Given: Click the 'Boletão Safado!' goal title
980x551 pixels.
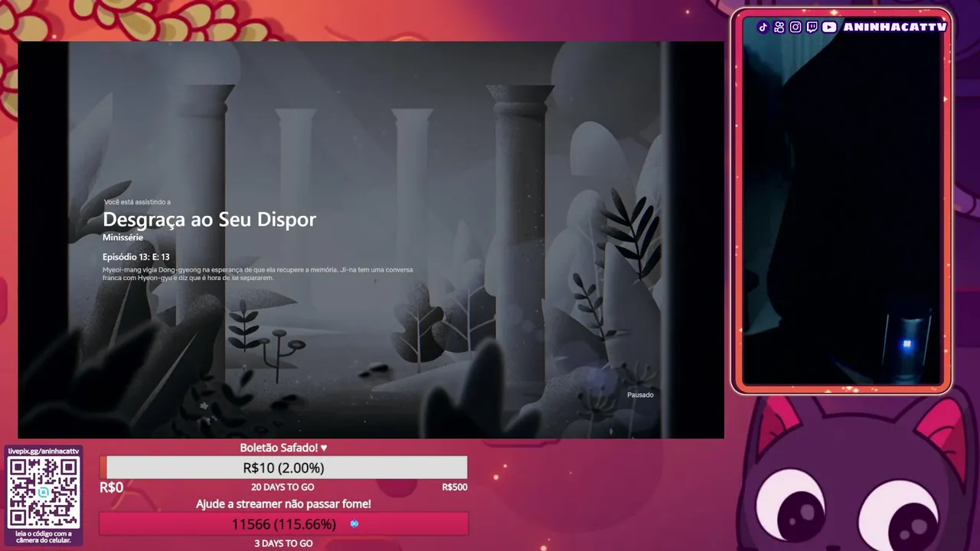Looking at the screenshot, I should (x=283, y=448).
